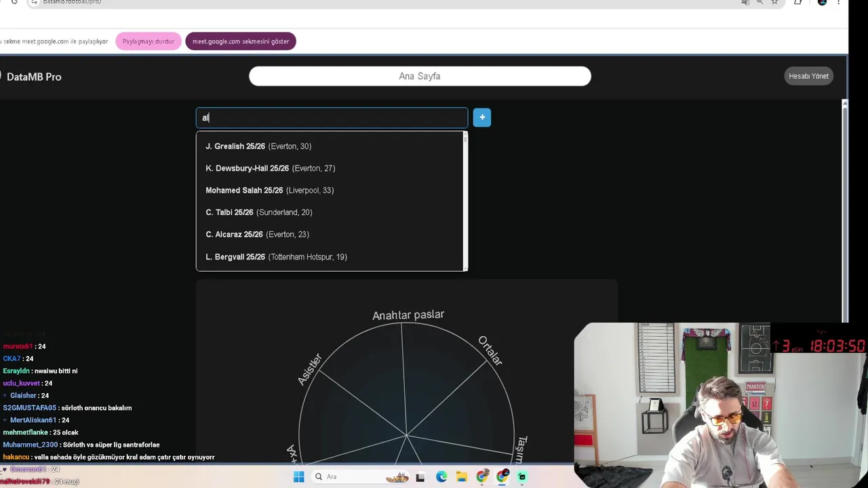The height and width of the screenshot is (488, 868).
Task: Click the blue plus add button
Action: (x=482, y=117)
